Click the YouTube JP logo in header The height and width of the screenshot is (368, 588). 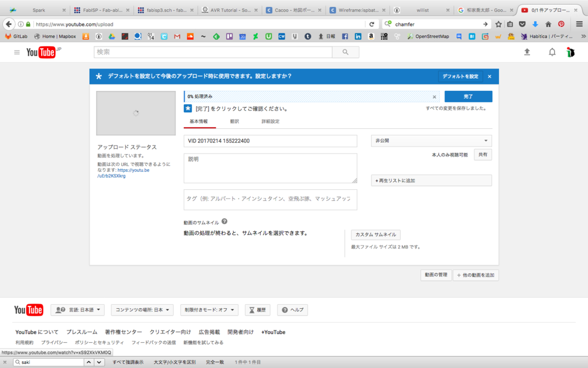coord(44,52)
